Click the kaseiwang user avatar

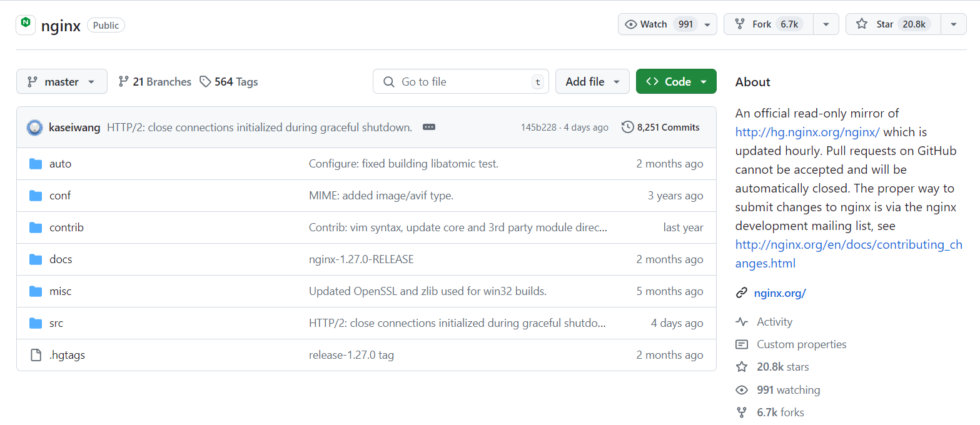click(x=34, y=127)
